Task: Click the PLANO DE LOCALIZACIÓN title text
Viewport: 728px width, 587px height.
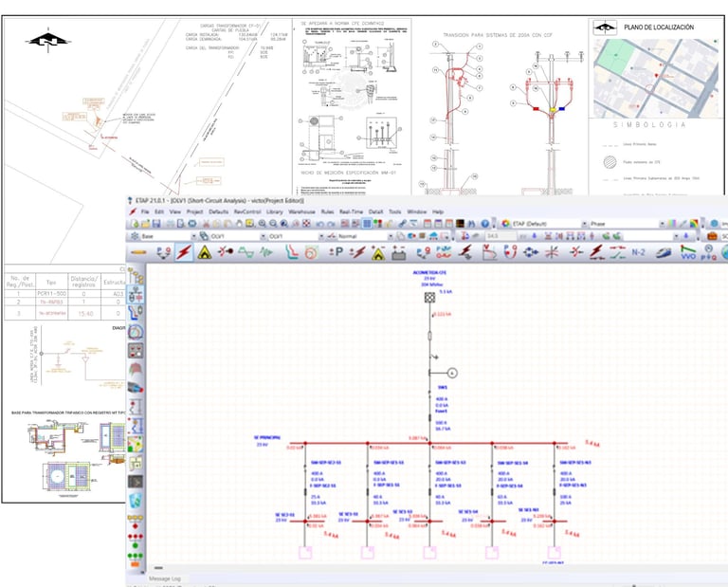Action: (x=659, y=28)
